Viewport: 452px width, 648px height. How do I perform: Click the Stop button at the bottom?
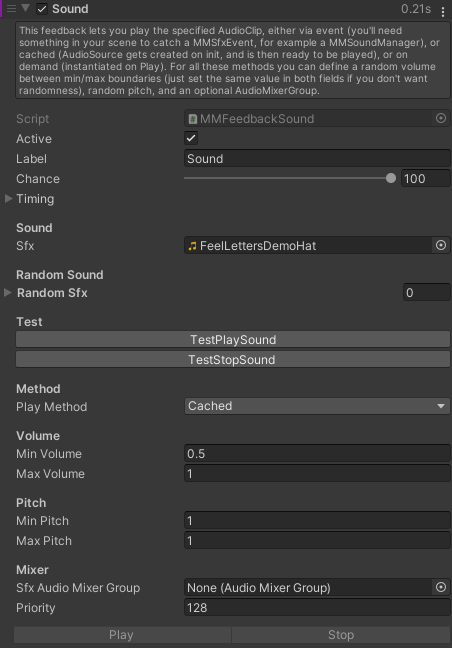point(341,635)
